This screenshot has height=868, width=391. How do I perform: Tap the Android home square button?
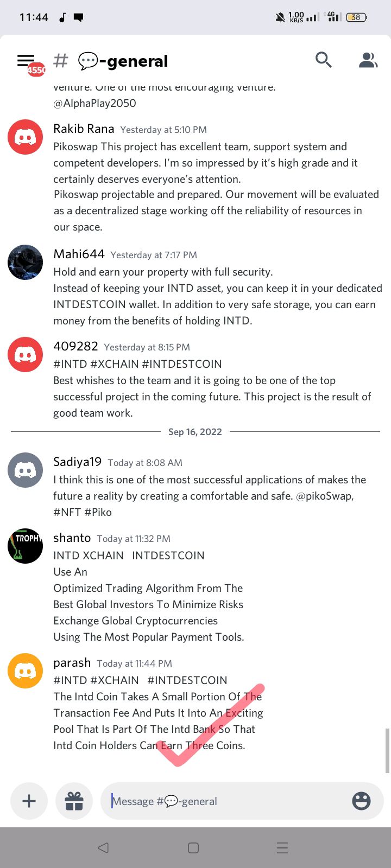click(193, 848)
